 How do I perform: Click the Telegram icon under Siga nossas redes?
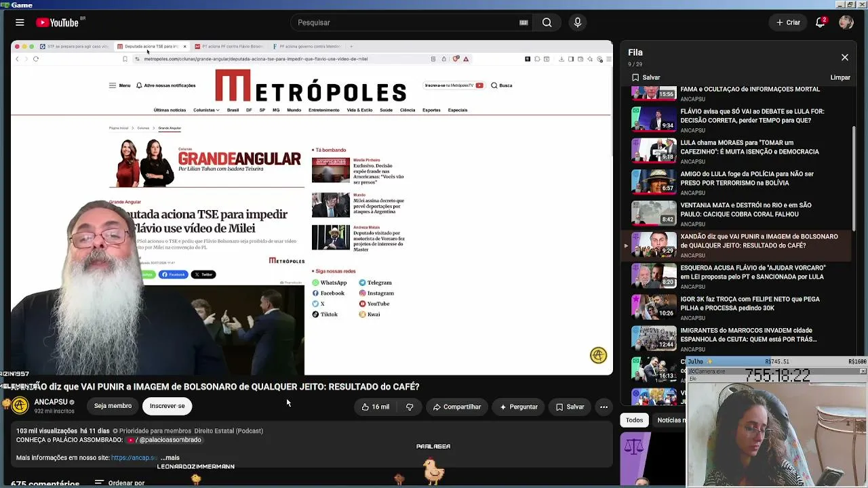(362, 283)
